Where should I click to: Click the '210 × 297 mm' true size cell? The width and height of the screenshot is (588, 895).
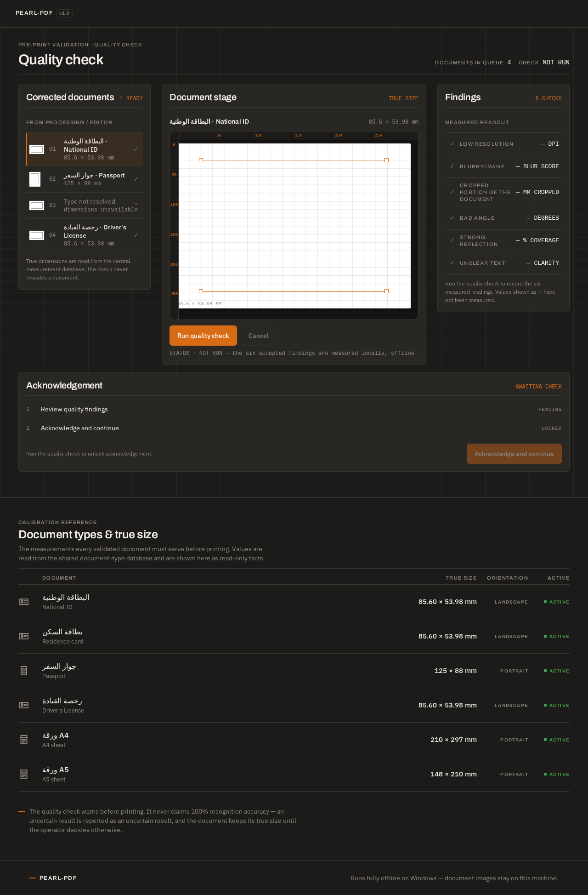(x=453, y=740)
